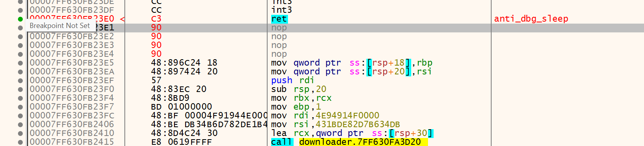
Task: Toggle the breakpoint dot at 00007FF630FB2406
Action: pos(20,124)
